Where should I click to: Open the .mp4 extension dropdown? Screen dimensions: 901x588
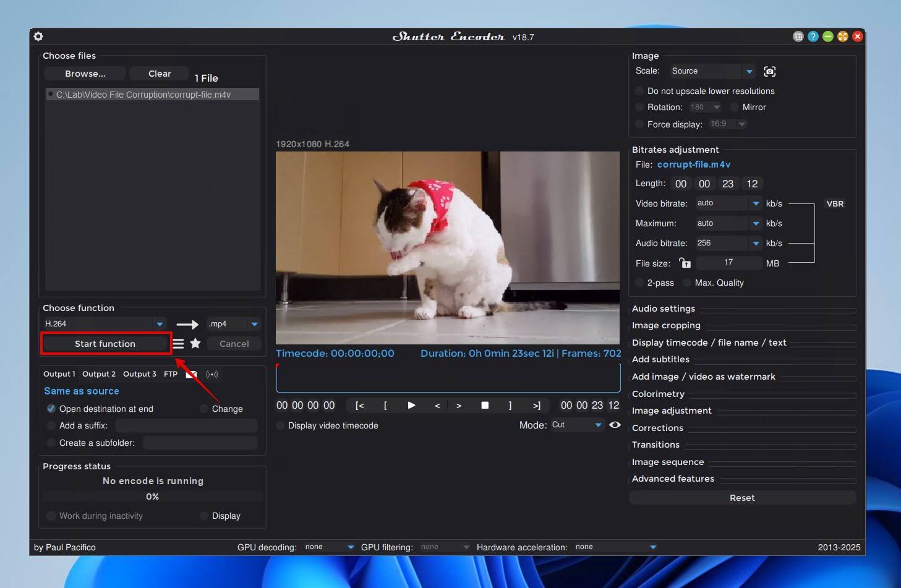pyautogui.click(x=234, y=323)
